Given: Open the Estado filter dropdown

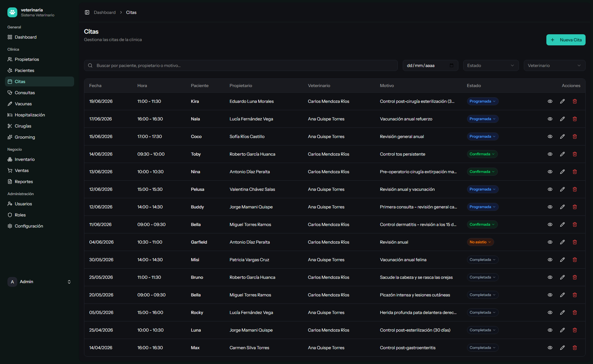Looking at the screenshot, I should pyautogui.click(x=491, y=65).
